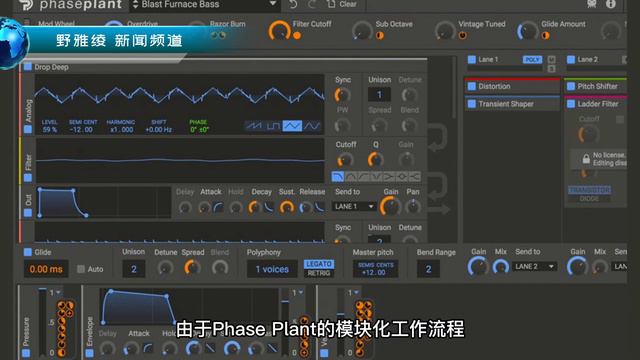Viewport: 640px width, 360px height.
Task: Select the triangle waveform shape
Action: 293,126
